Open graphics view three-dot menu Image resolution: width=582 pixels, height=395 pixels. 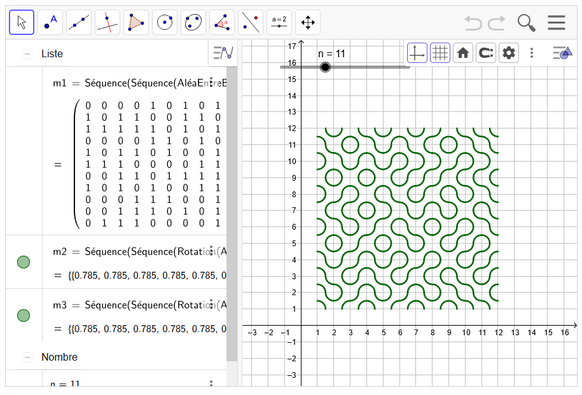[532, 53]
